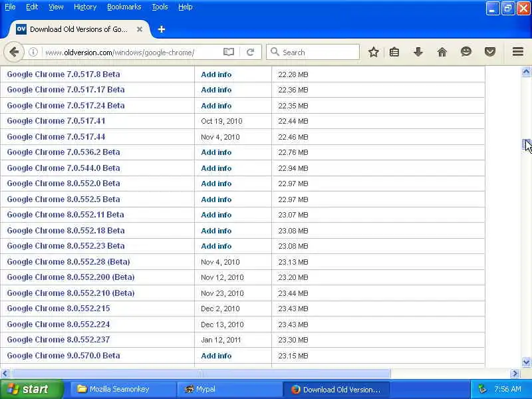The image size is (532, 399).
Task: Open Google Chrome 7.0.517.41 link
Action: click(56, 121)
